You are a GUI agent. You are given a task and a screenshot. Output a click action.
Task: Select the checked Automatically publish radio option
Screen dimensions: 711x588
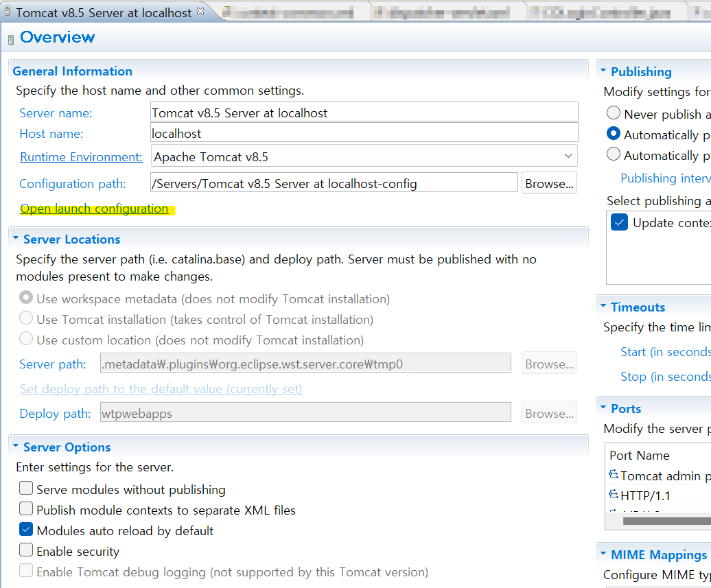click(613, 133)
